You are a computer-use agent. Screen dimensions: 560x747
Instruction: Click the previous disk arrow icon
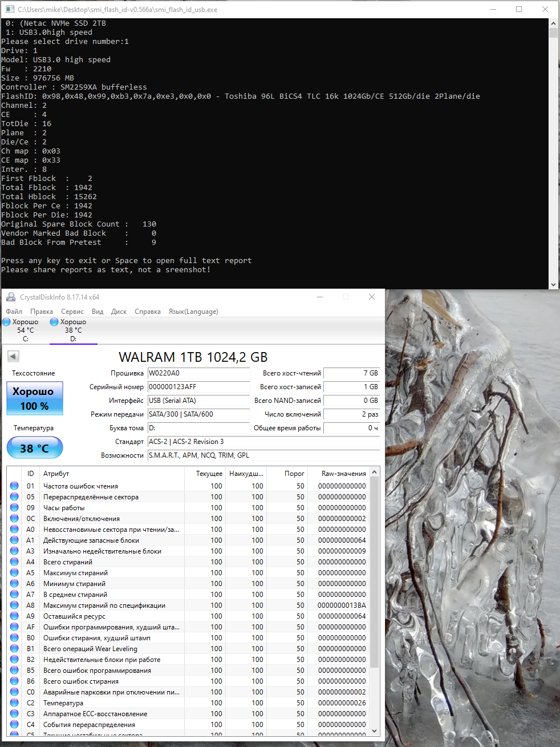13,356
